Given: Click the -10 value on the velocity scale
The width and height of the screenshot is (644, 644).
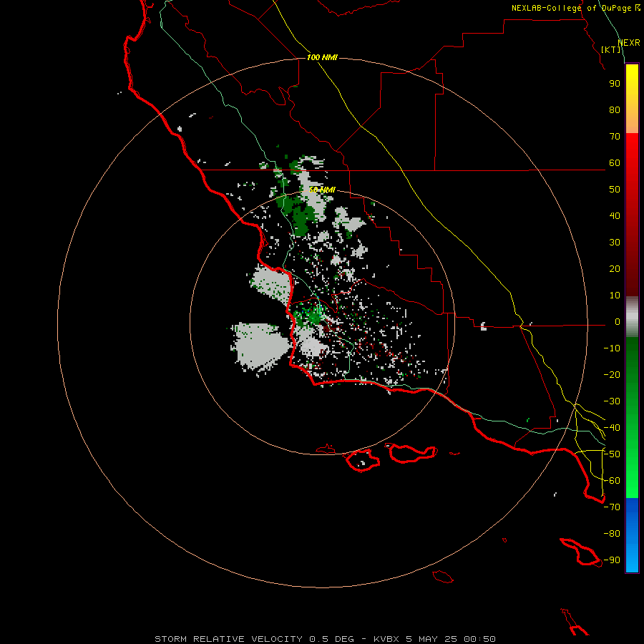Looking at the screenshot, I should [x=612, y=348].
